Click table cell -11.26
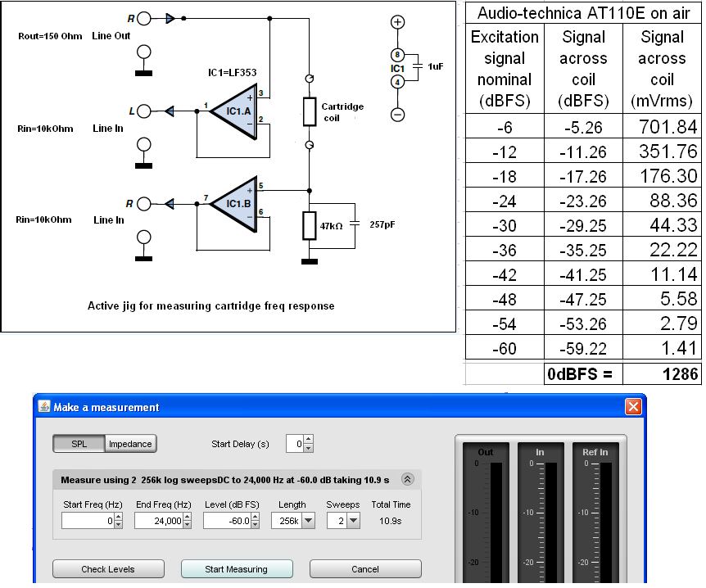 point(583,152)
